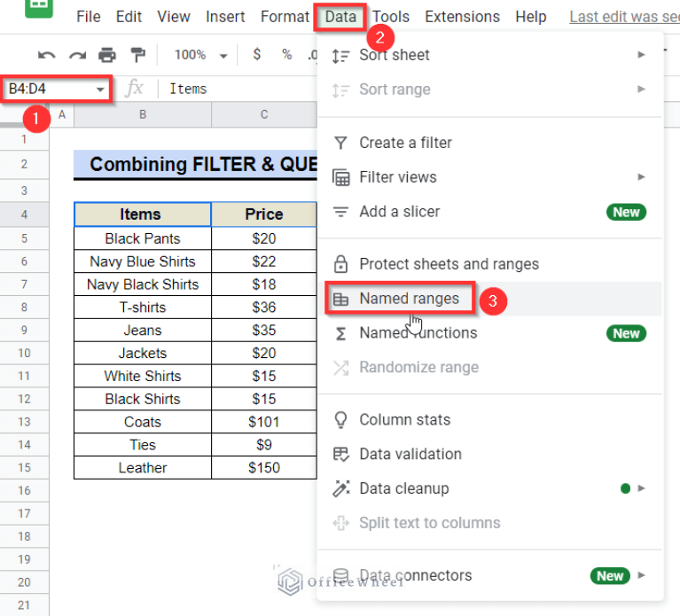This screenshot has width=680, height=616.
Task: Select the Ties cell
Action: (x=143, y=445)
